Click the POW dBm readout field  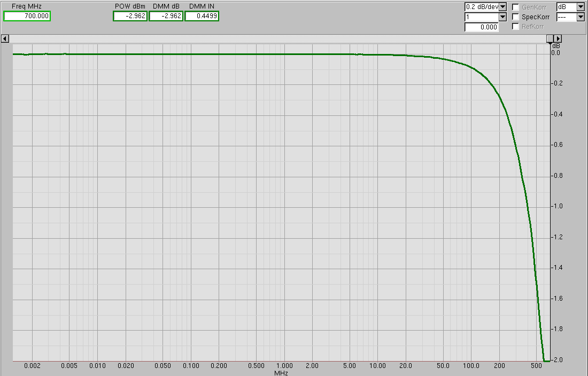130,16
